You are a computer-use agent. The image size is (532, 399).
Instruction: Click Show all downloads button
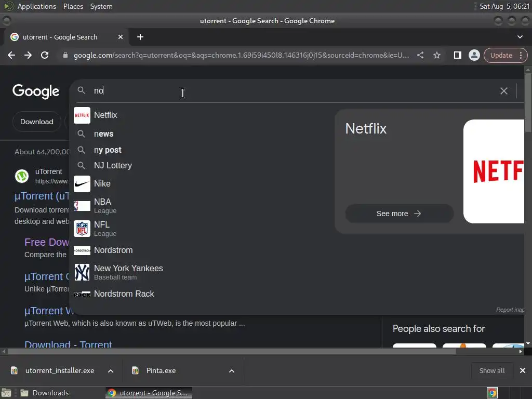(491, 370)
